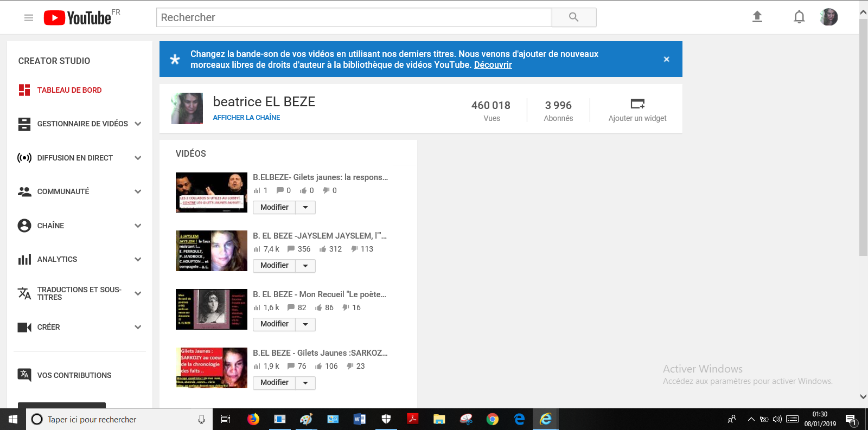
Task: Click thumbnail of Gilets jaunes la respons video
Action: click(x=212, y=192)
